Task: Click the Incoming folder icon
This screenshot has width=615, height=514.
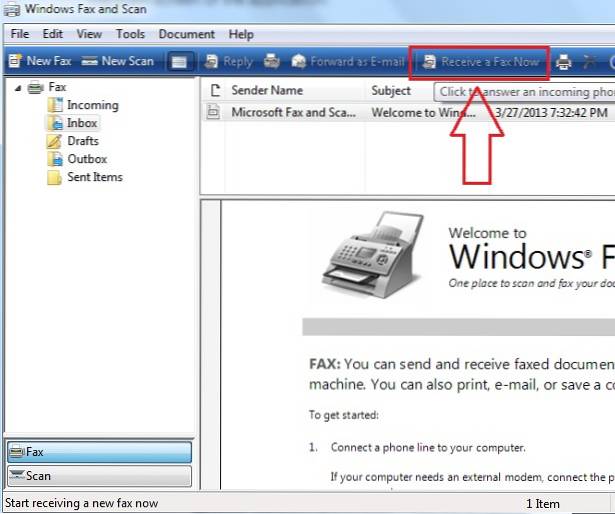Action: [55, 105]
